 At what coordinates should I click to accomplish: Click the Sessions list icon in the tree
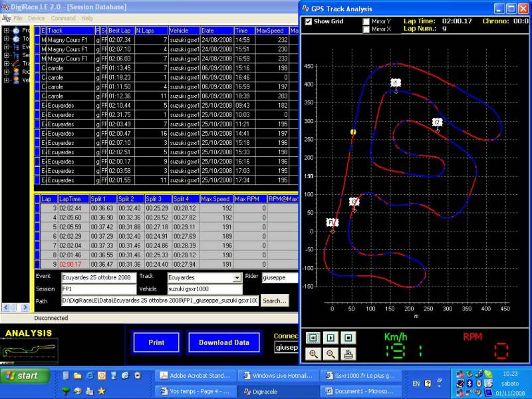click(16, 55)
